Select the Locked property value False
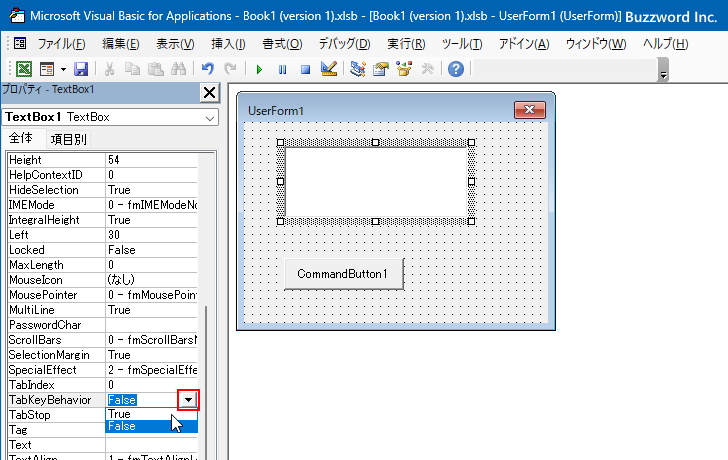The width and height of the screenshot is (728, 460). pyautogui.click(x=151, y=250)
